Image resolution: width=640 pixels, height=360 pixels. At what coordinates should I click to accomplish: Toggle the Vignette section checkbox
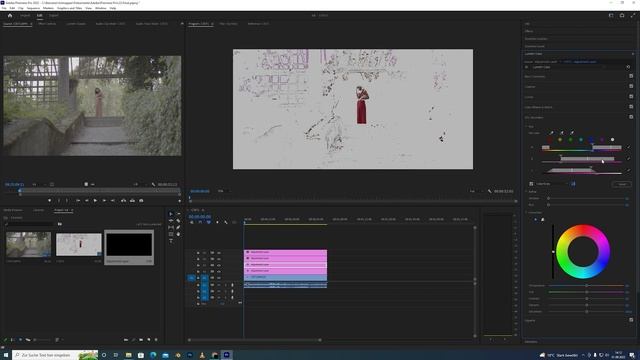631,320
